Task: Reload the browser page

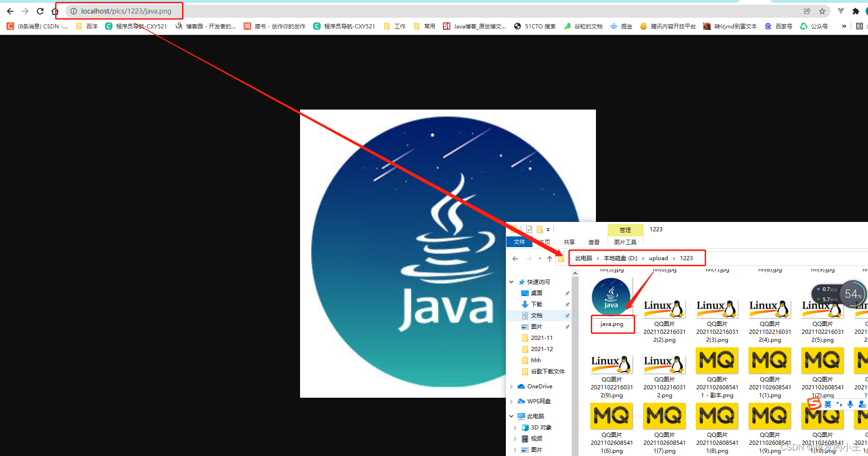Action: (40, 11)
